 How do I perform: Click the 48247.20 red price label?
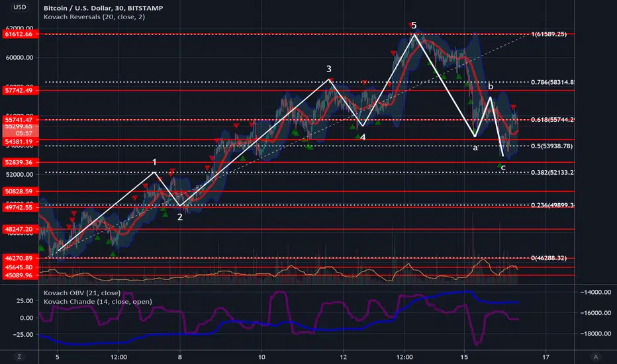pyautogui.click(x=19, y=229)
